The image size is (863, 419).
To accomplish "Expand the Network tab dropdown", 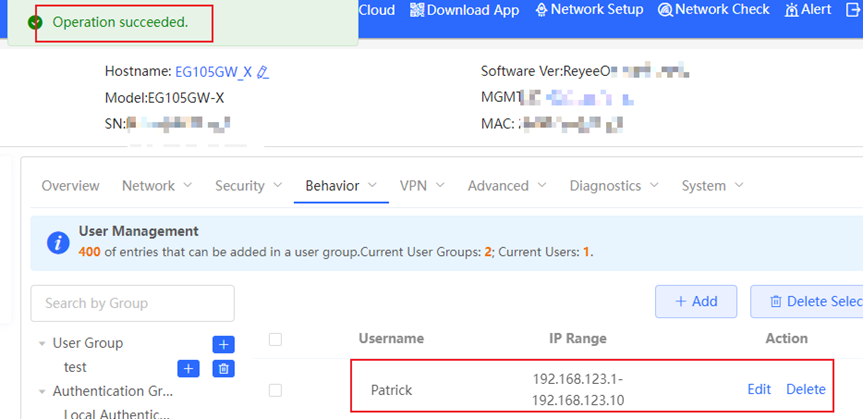I will pyautogui.click(x=187, y=185).
